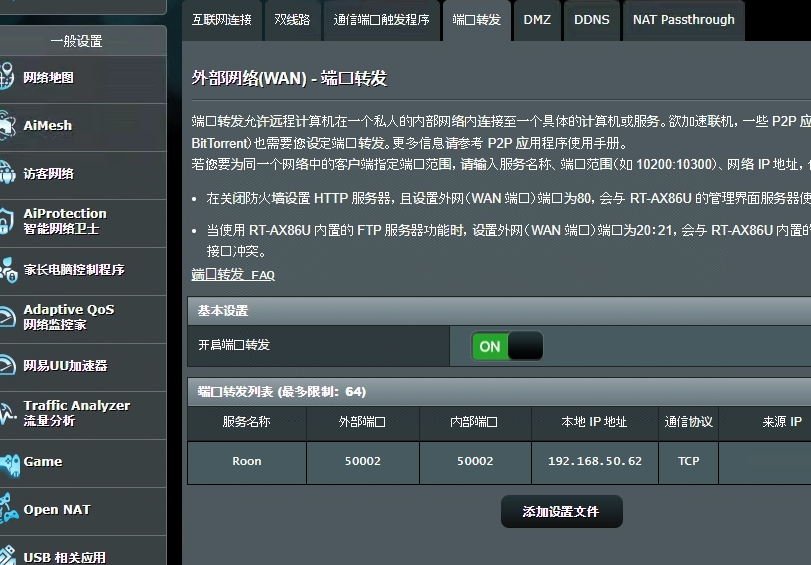Click the 端口转发列表 section header
Screen dimensions: 811x565
pos(499,392)
